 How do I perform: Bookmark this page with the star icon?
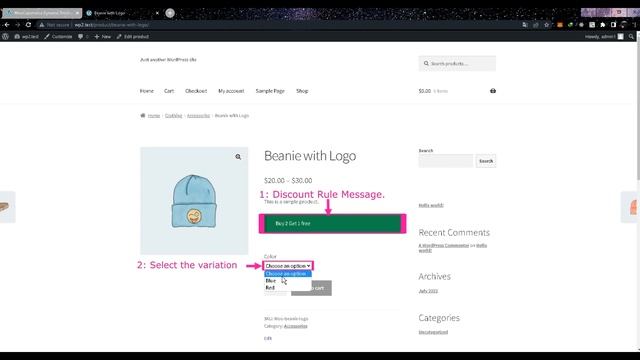coord(547,25)
